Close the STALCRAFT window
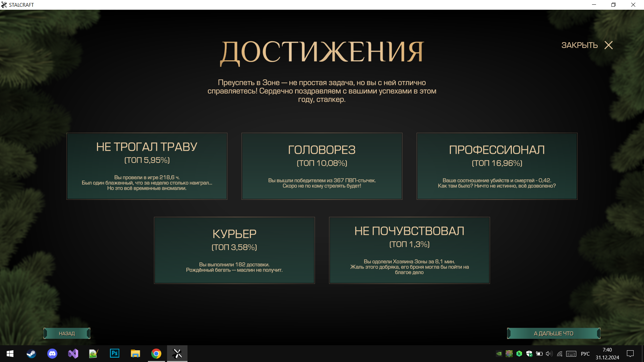The height and width of the screenshot is (362, 644). (x=633, y=5)
